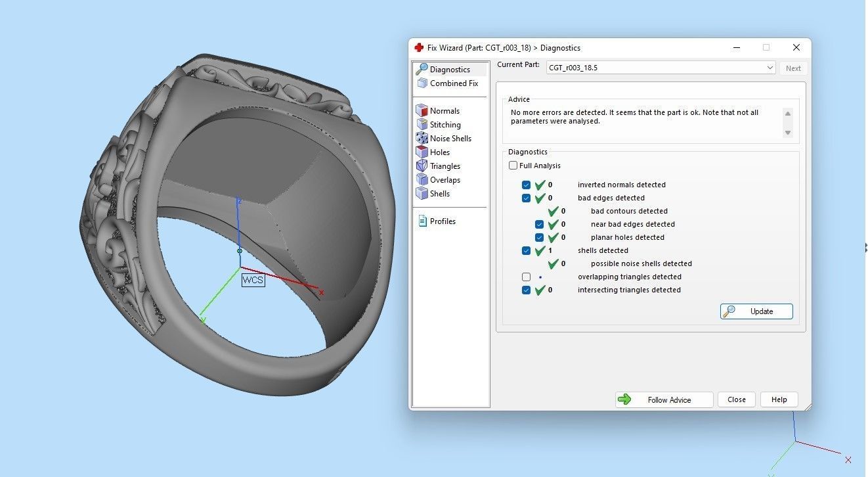
Task: Select the Stitching fix page
Action: point(445,125)
